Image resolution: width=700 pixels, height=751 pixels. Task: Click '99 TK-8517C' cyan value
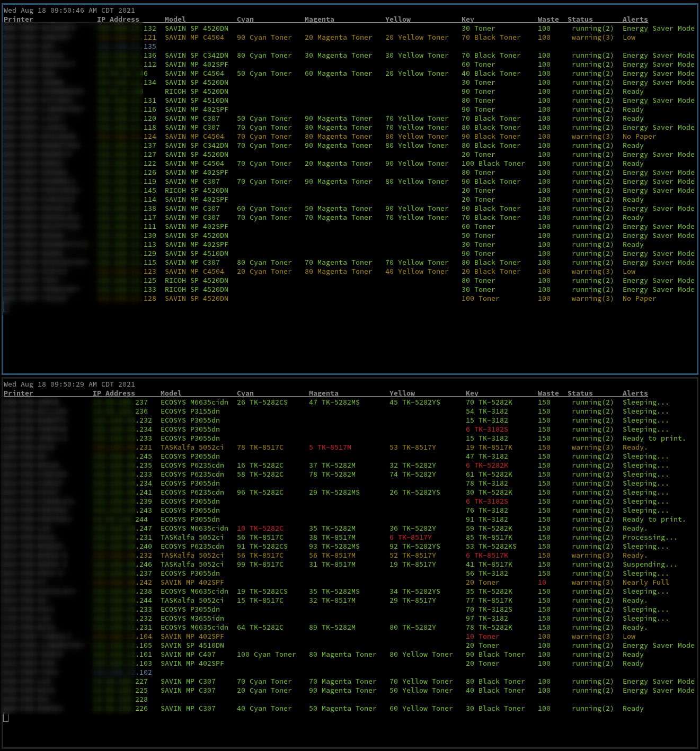tap(260, 565)
